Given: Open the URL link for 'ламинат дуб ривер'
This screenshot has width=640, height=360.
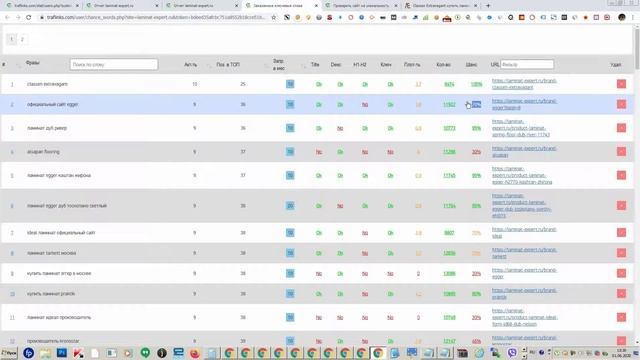Looking at the screenshot, I should [521, 128].
